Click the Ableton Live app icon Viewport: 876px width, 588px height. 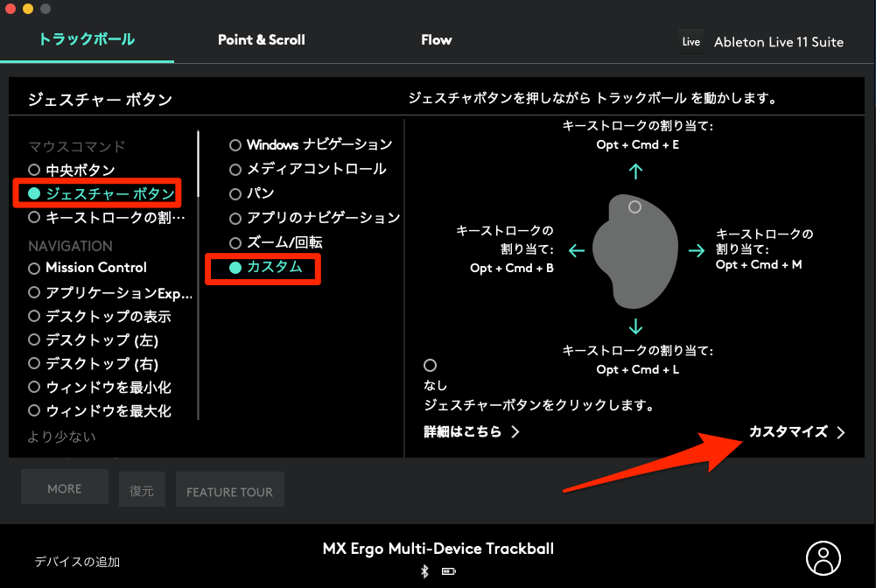pyautogui.click(x=691, y=42)
